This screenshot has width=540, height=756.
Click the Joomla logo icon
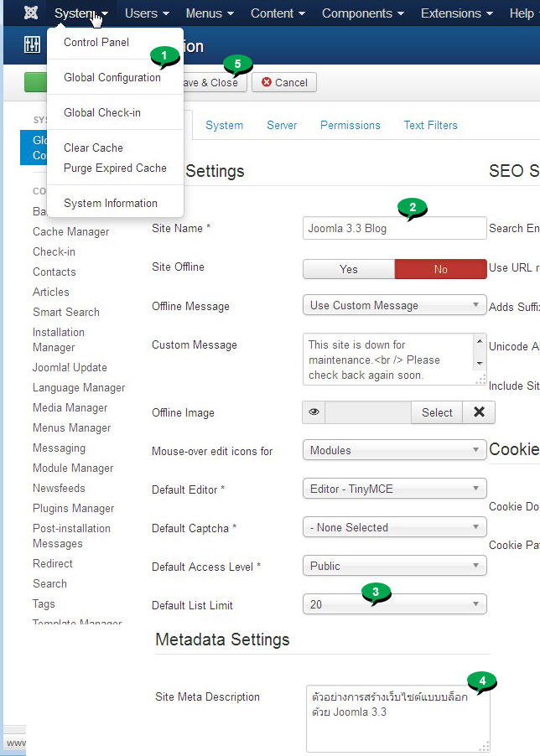(x=31, y=13)
